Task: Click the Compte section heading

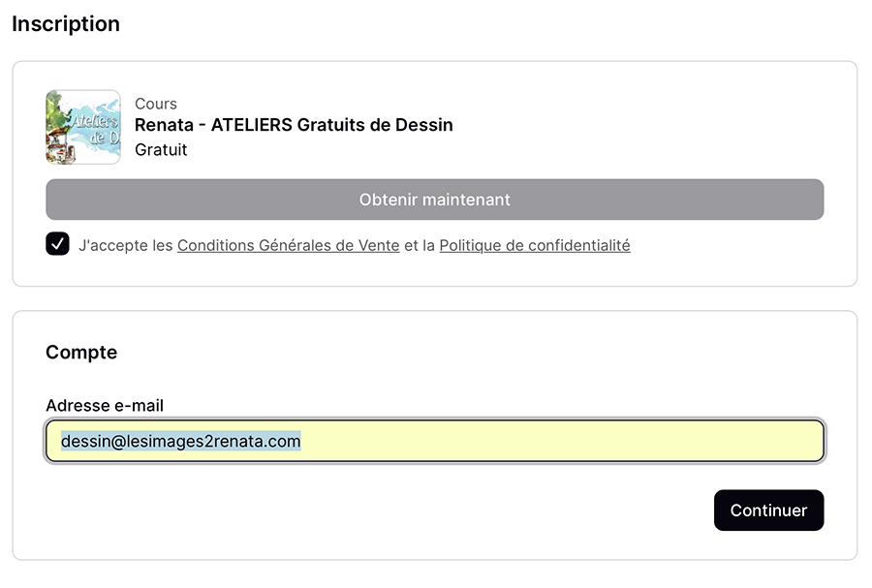Action: [x=81, y=353]
